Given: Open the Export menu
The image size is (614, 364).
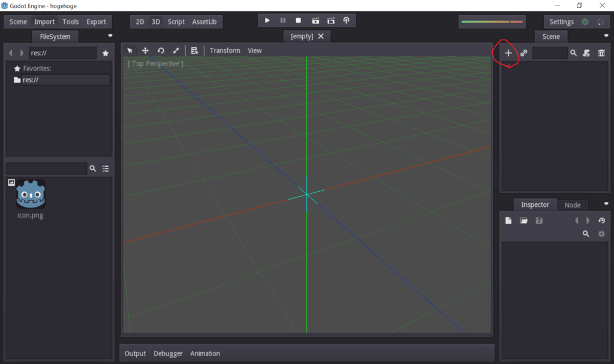Looking at the screenshot, I should pyautogui.click(x=96, y=22).
